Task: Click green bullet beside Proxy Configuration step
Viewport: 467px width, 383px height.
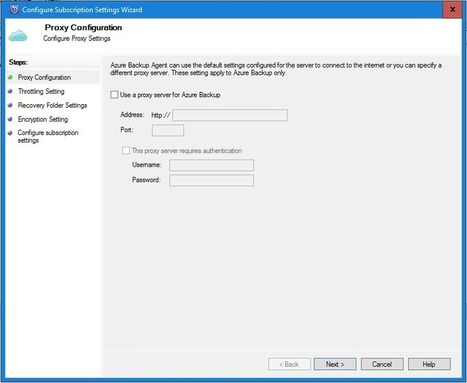Action: point(10,77)
